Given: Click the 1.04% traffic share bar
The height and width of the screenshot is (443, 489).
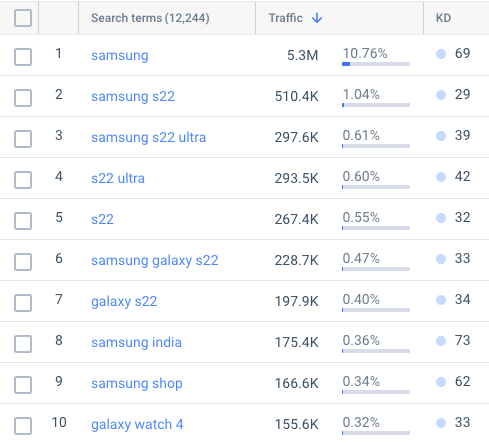Looking at the screenshot, I should 376,105.
